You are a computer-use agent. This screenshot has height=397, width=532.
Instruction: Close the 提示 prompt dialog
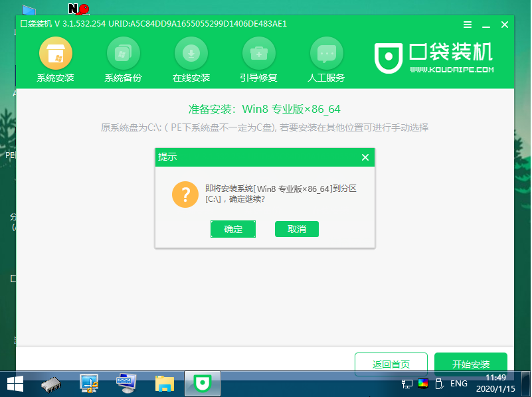pos(365,157)
